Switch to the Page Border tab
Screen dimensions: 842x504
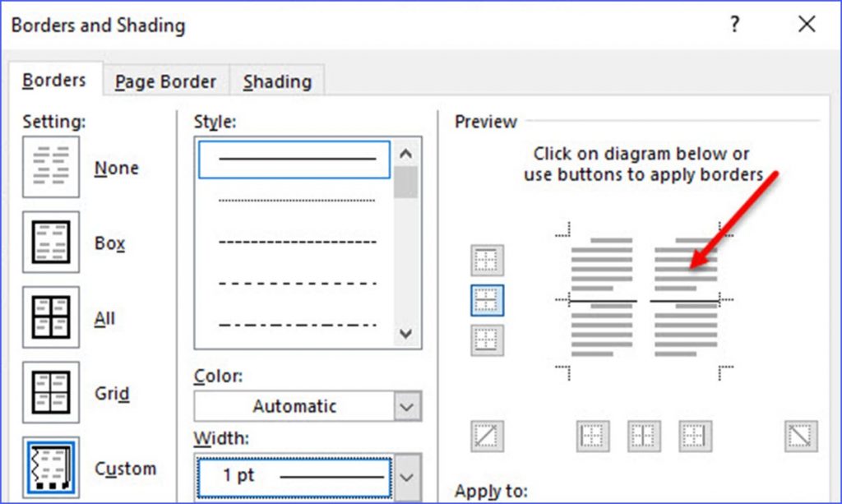(167, 81)
